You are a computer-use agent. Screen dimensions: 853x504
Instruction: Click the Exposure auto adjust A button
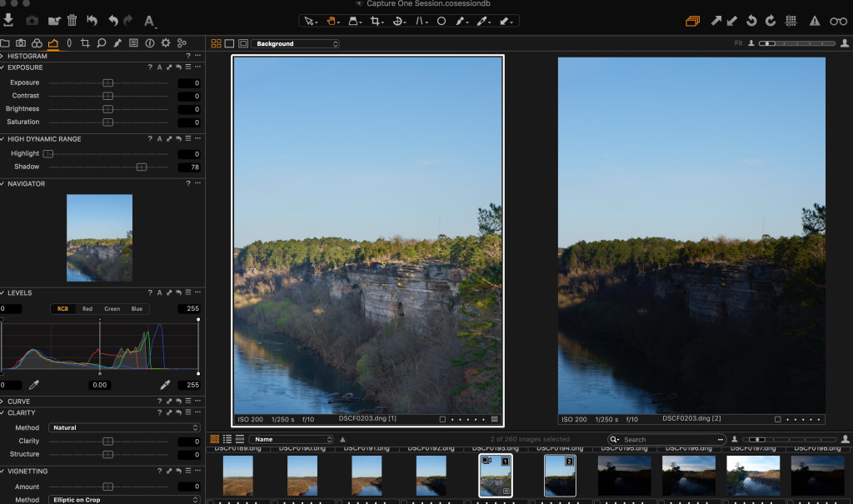pos(159,67)
